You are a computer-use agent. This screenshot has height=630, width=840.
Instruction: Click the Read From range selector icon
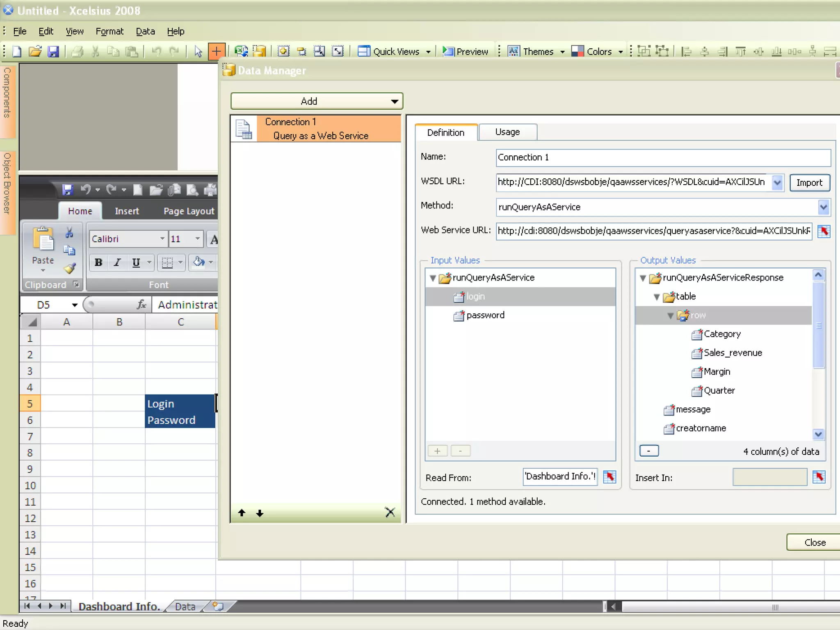coord(609,477)
